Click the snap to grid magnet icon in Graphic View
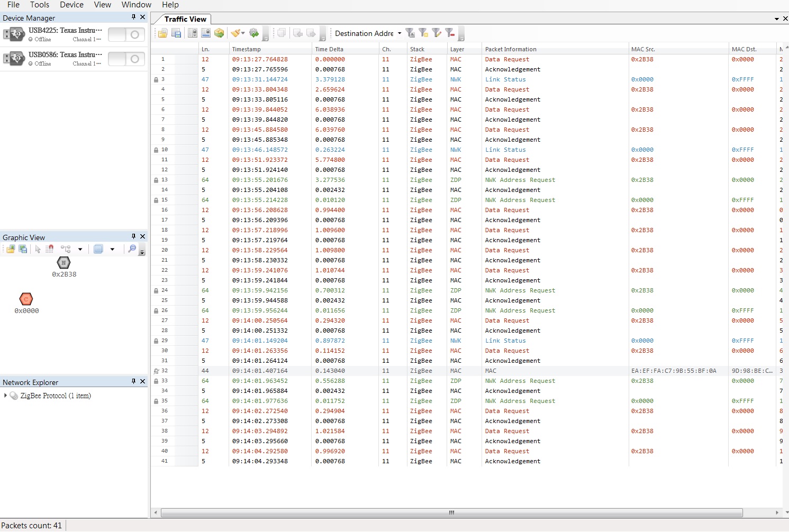The image size is (789, 532). click(50, 249)
